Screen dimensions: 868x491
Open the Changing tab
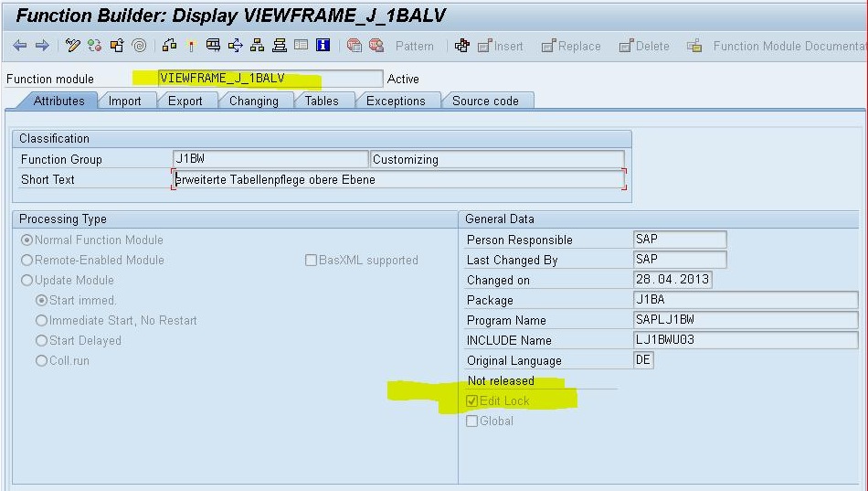click(x=253, y=101)
